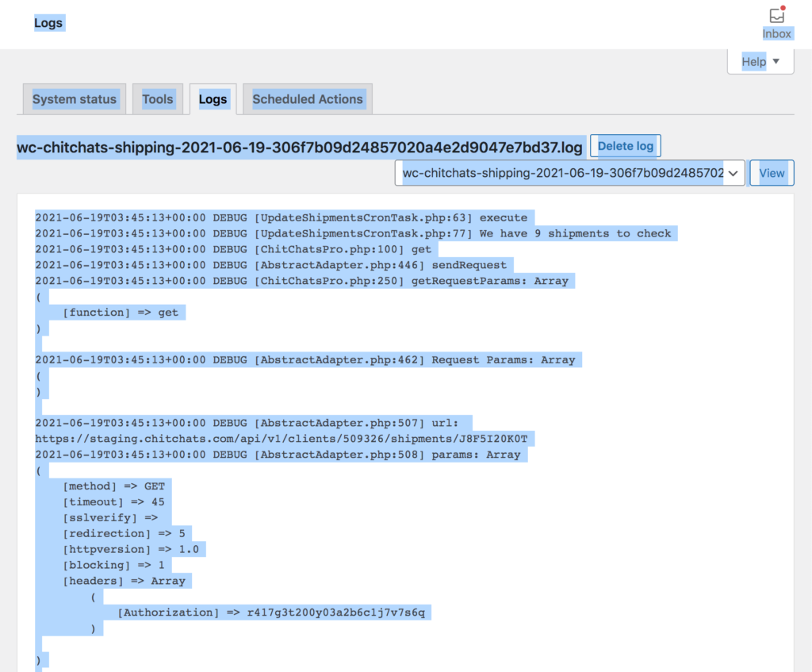Click the Logs page title
Screen dimensions: 812x672
click(x=48, y=23)
